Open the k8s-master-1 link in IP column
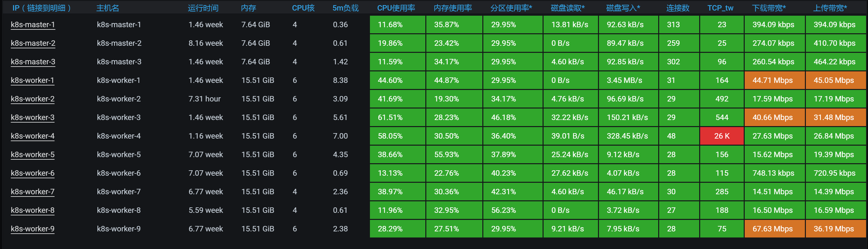Viewport: 868px width, 249px height. (33, 25)
